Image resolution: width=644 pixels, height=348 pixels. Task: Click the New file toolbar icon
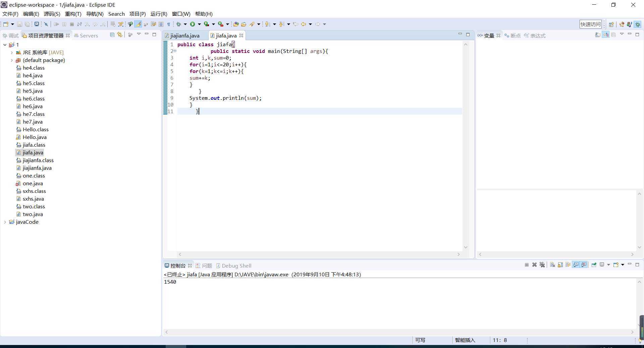[6, 24]
